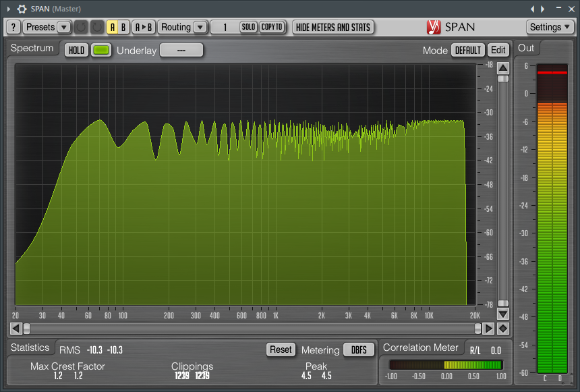Image resolution: width=580 pixels, height=392 pixels.
Task: Go to next preset arrow in title bar
Action: point(543,9)
